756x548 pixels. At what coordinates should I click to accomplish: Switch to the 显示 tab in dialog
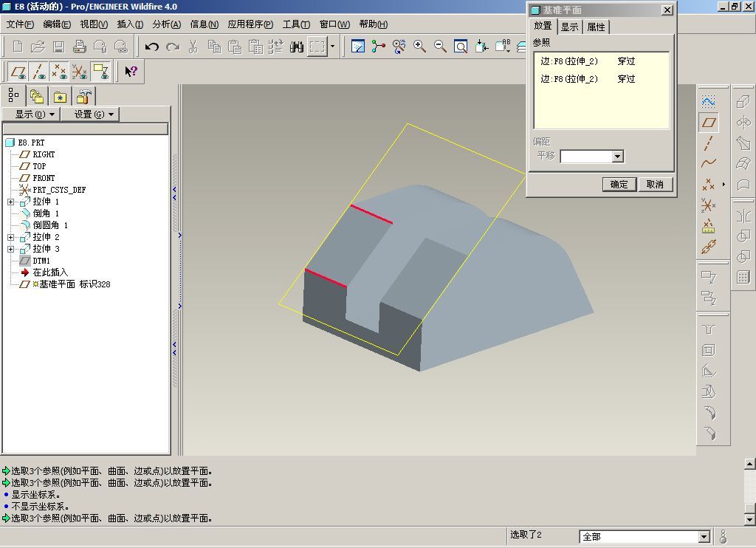click(x=569, y=27)
